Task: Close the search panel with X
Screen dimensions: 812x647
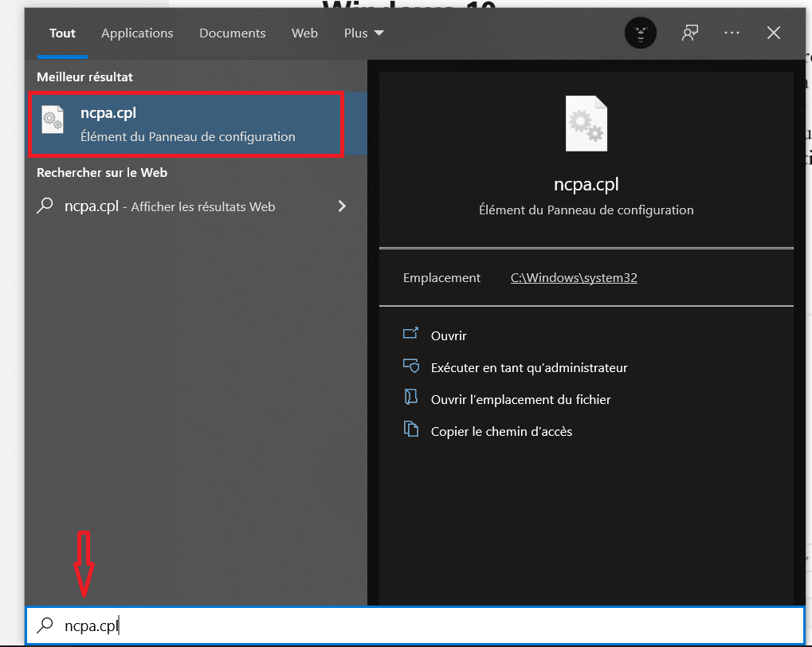Action: click(x=774, y=33)
